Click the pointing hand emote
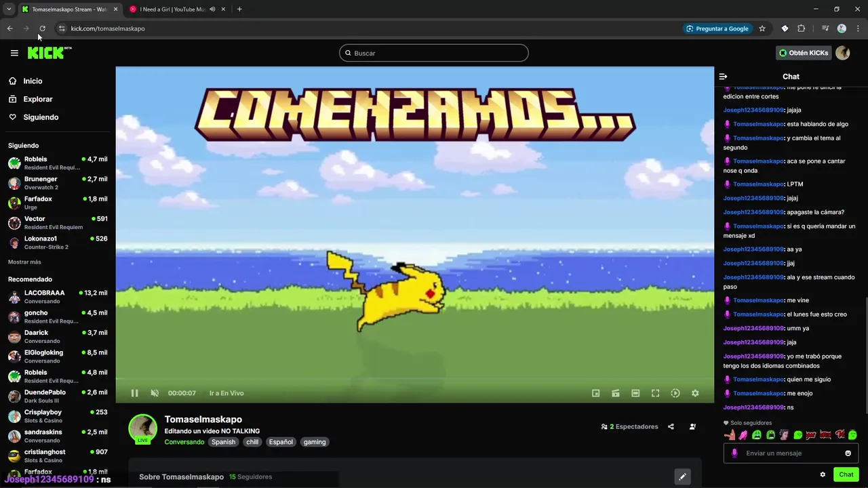 730,435
